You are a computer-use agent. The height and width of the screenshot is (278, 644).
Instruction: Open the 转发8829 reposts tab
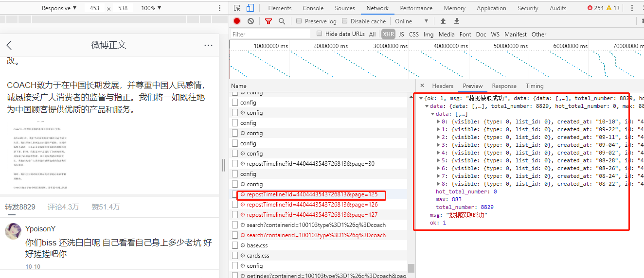(20, 207)
